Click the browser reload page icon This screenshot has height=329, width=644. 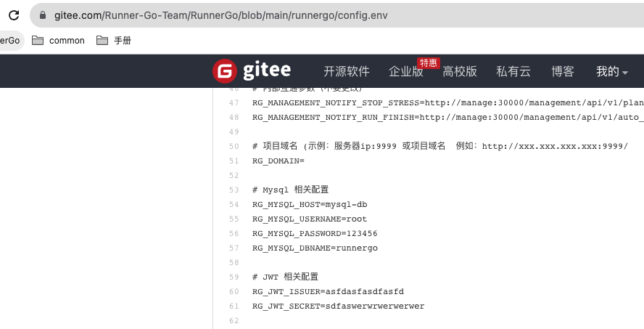click(x=13, y=15)
